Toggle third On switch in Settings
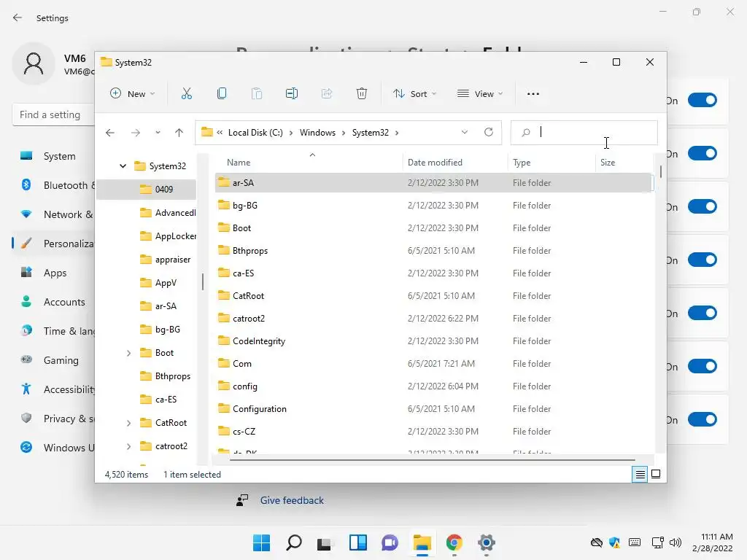 point(703,206)
